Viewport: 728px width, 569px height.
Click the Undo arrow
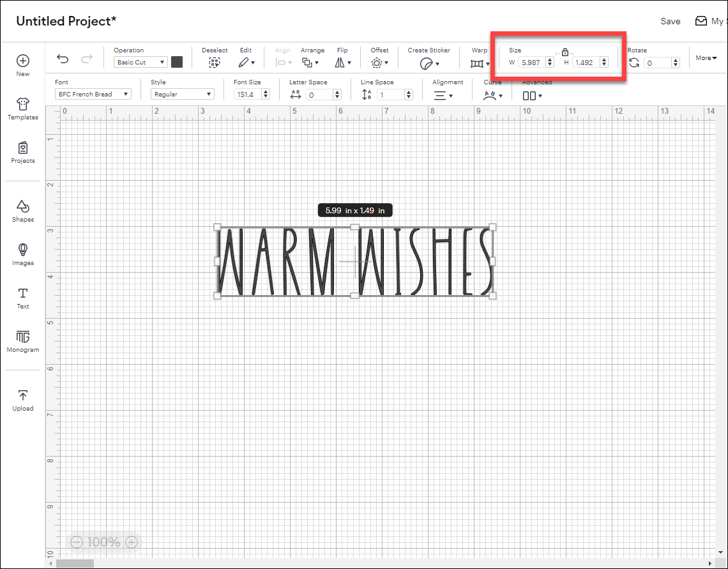pos(63,58)
